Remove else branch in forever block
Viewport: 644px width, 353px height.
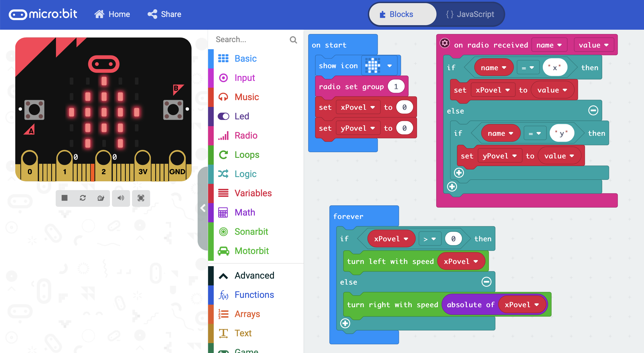(486, 282)
